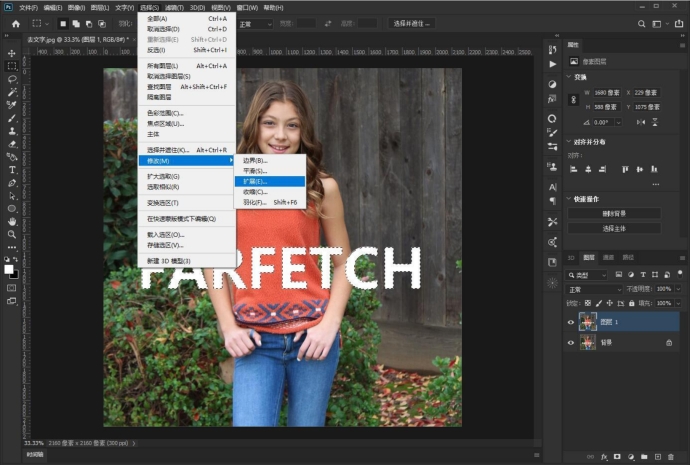Collapse the 快速操作 section
Image resolution: width=690 pixels, height=465 pixels.
pos(569,199)
